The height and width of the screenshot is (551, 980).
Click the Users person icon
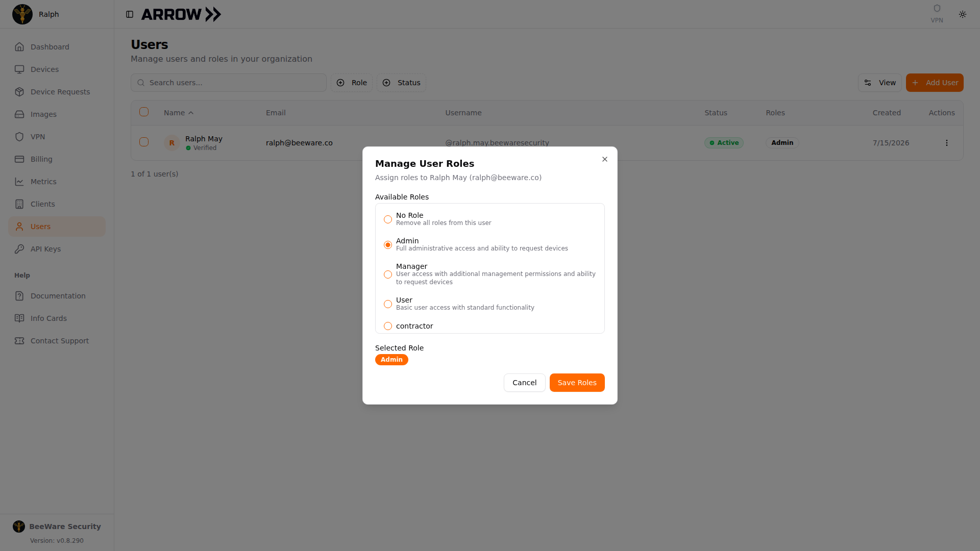pos(19,227)
